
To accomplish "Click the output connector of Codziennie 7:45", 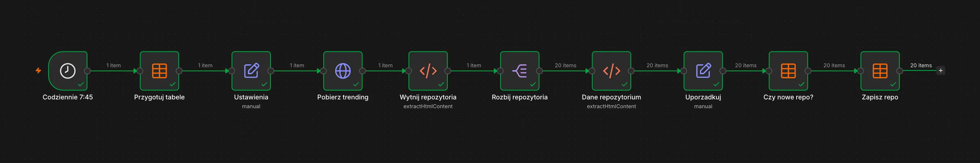I will [x=87, y=71].
